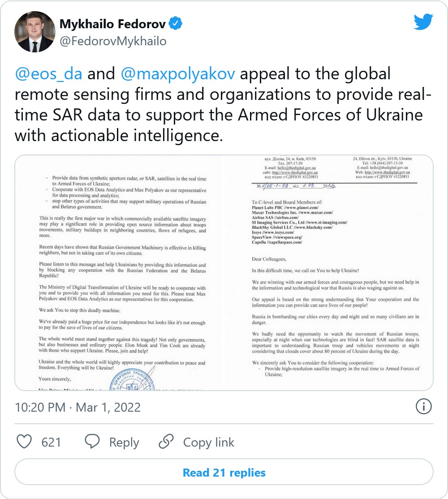This screenshot has width=448, height=499.
Task: Click the 621 likes count
Action: pyautogui.click(x=51, y=443)
